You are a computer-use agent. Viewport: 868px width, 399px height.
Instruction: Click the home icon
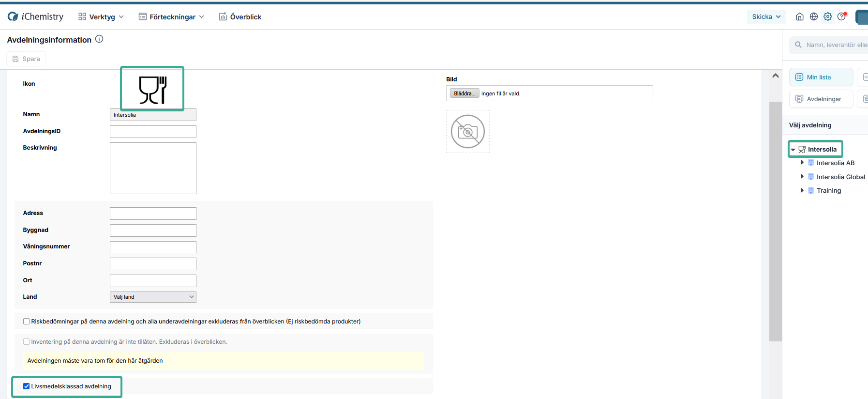[800, 16]
